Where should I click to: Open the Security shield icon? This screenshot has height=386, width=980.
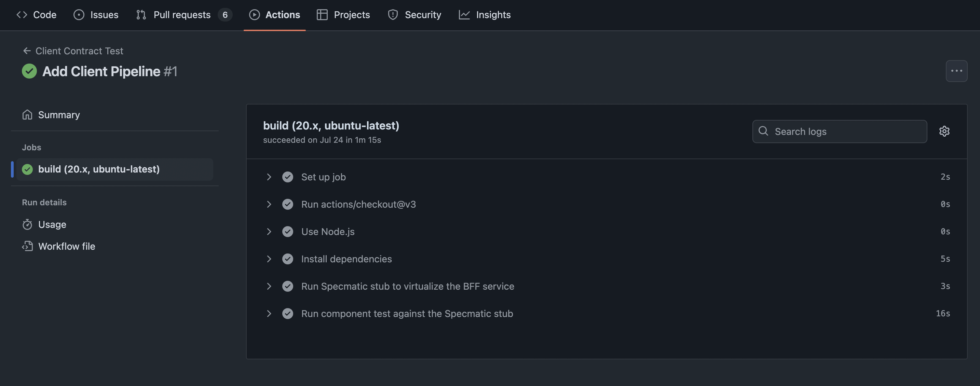pyautogui.click(x=393, y=15)
